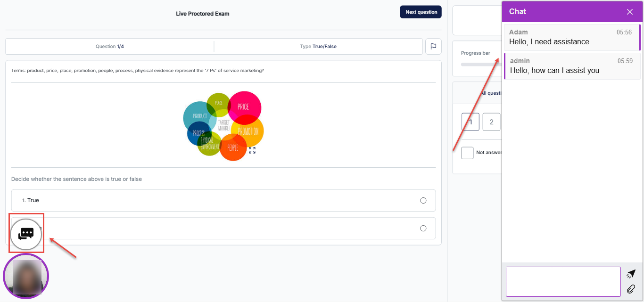
Task: Click the Type True/False header section
Action: pos(318,47)
